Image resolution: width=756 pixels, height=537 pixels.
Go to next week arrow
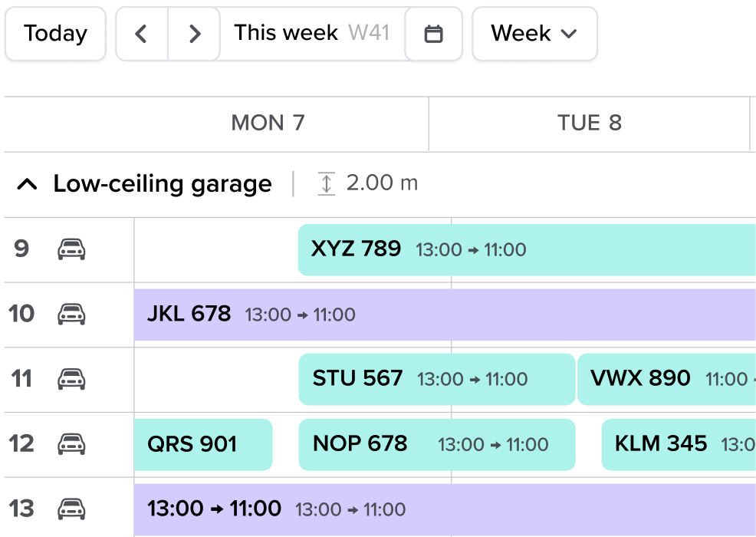coord(195,34)
